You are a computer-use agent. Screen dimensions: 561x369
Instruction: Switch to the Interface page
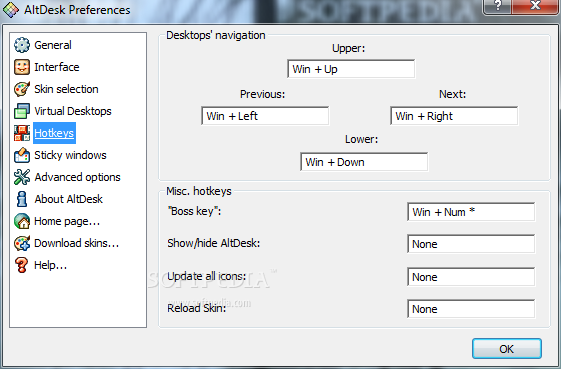coord(57,67)
